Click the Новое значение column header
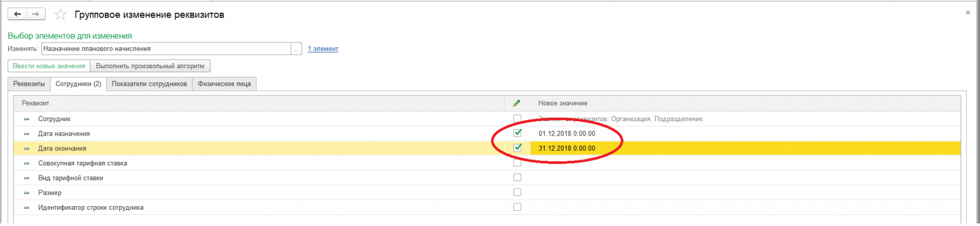980x226 pixels. tap(745, 103)
